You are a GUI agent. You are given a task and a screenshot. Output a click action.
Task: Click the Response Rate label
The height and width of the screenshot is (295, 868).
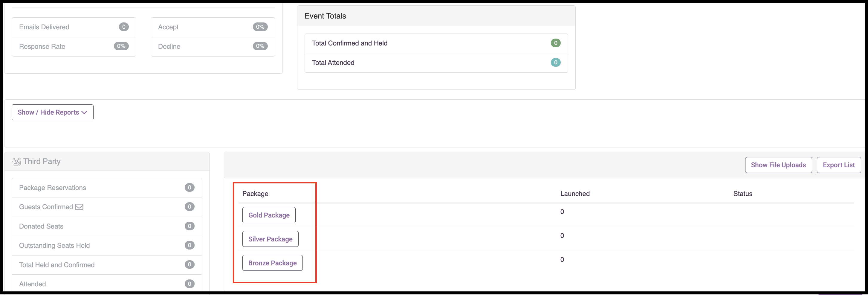[42, 47]
